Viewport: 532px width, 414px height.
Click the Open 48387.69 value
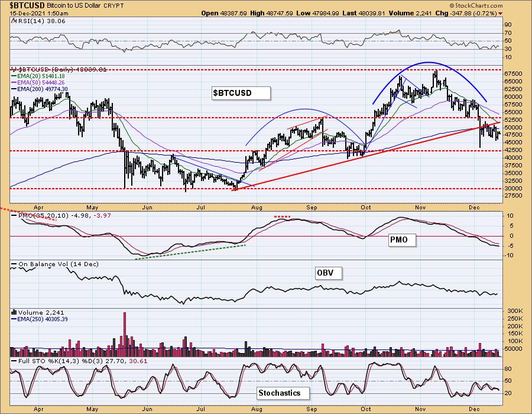click(224, 13)
